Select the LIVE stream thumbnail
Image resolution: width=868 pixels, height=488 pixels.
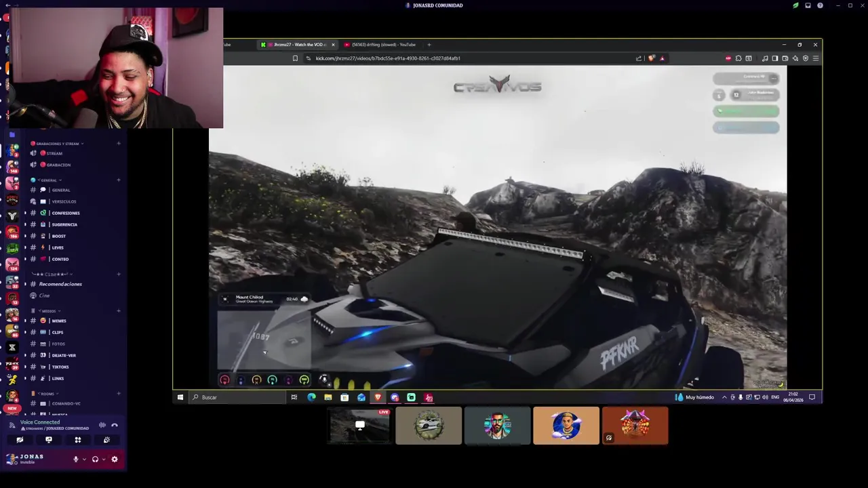tap(360, 426)
